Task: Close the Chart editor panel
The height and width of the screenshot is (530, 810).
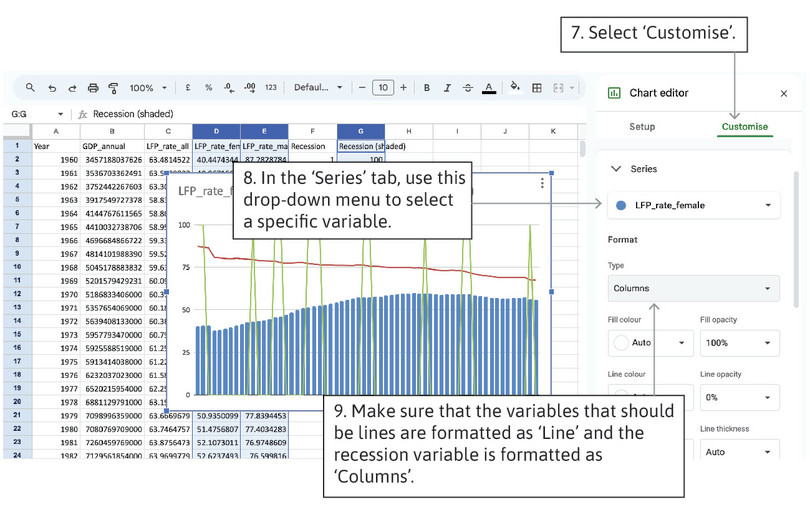Action: coord(784,93)
